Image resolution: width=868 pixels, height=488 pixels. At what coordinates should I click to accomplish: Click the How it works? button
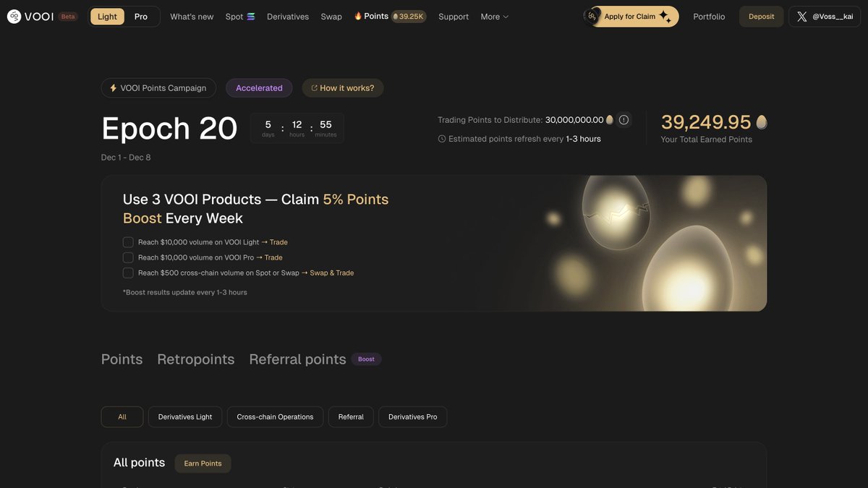point(343,88)
